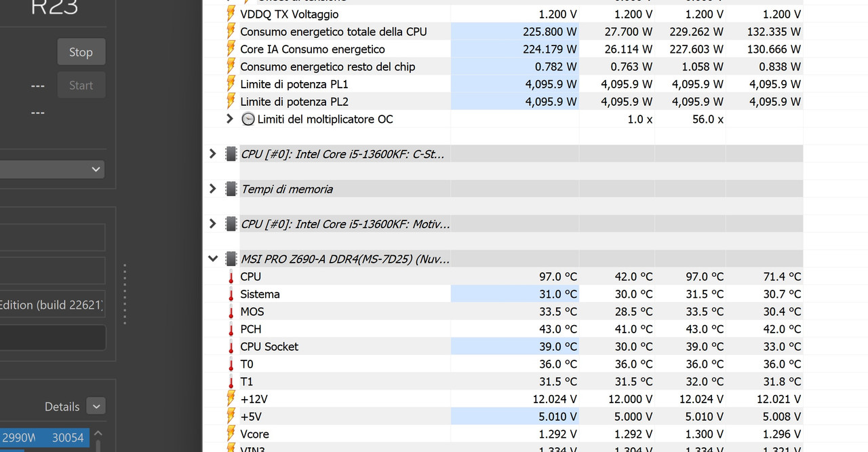868x452 pixels.
Task: Click the vertical dotted splitter handle in Cinebench
Action: 125,295
